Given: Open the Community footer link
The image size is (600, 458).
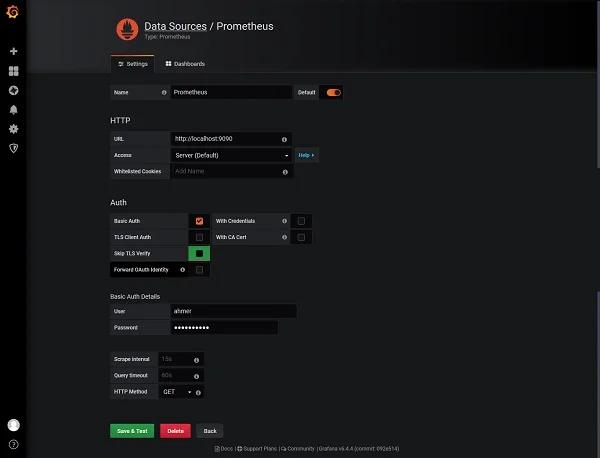Looking at the screenshot, I should click(x=298, y=449).
